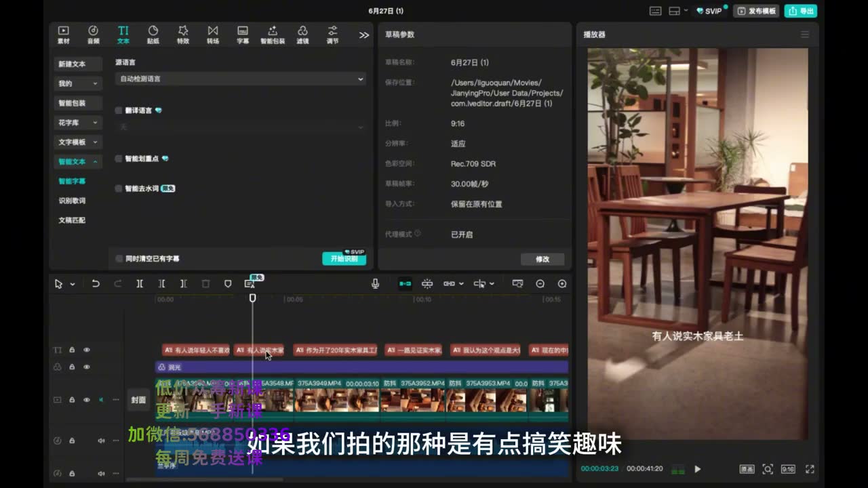This screenshot has width=868, height=488.
Task: Switch to the 转场 transitions tab
Action: coord(213,35)
